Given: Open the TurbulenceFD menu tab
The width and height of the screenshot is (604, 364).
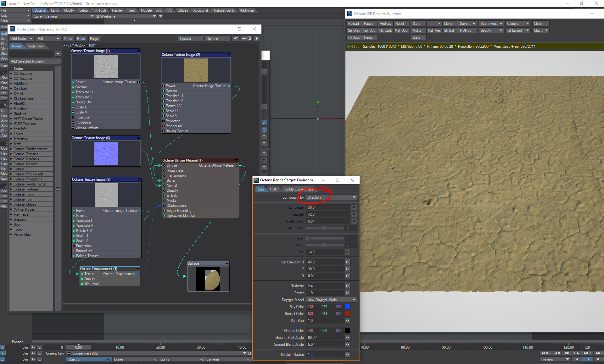Looking at the screenshot, I should click(224, 10).
